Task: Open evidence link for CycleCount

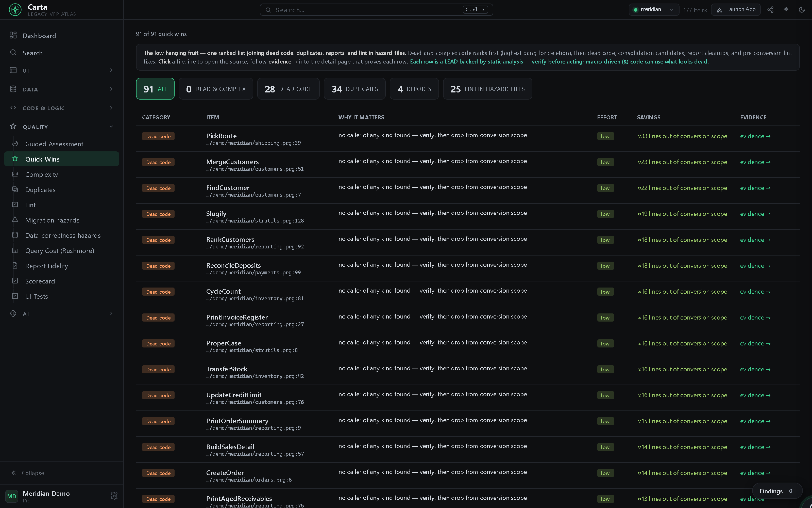Action: [755, 292]
